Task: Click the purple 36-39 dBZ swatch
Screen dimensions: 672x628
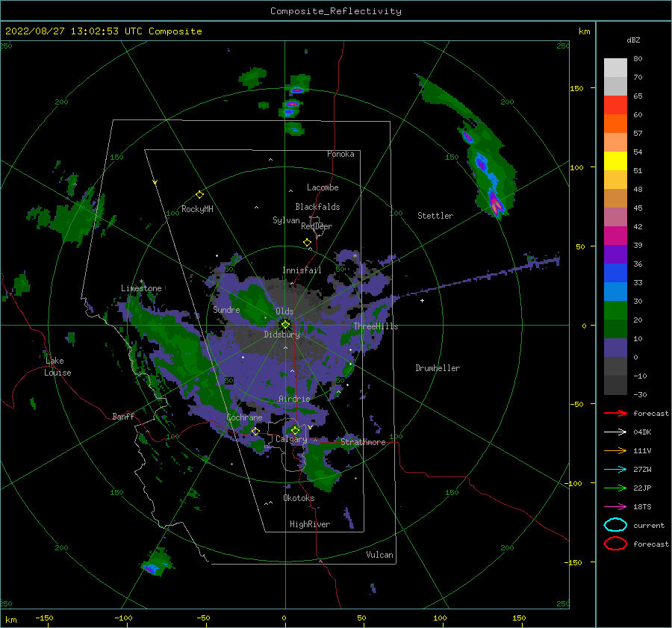Action: click(615, 254)
